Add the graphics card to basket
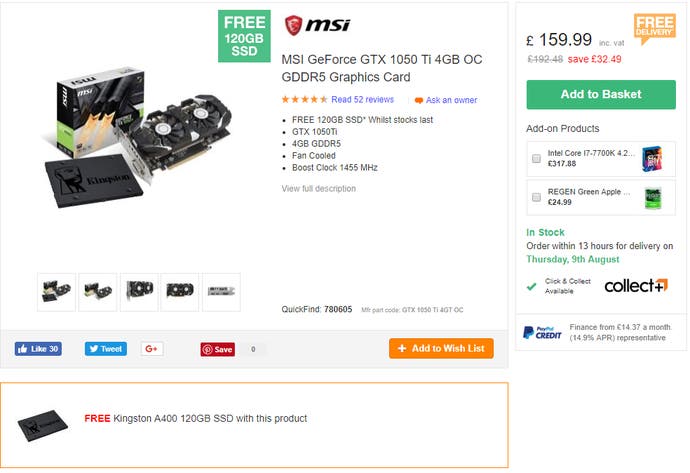This screenshot has width=690, height=473. 601,95
